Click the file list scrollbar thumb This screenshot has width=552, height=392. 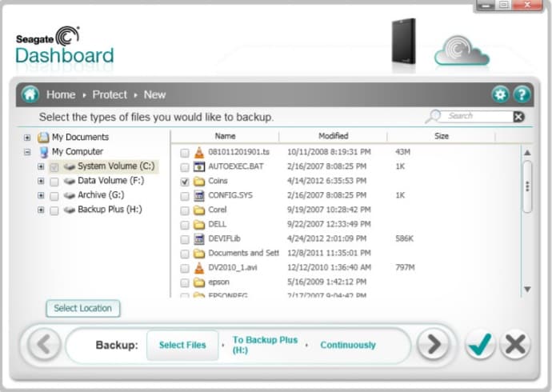(527, 187)
